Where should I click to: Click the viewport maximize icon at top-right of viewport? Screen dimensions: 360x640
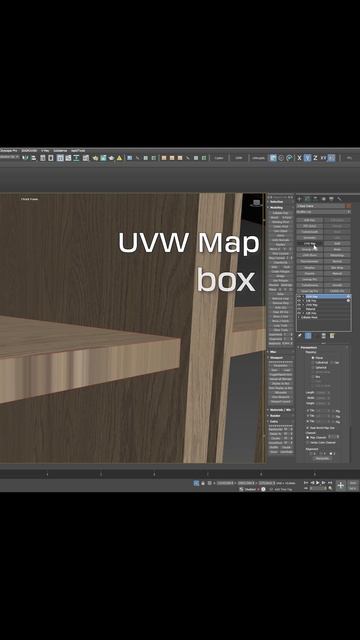[256, 202]
